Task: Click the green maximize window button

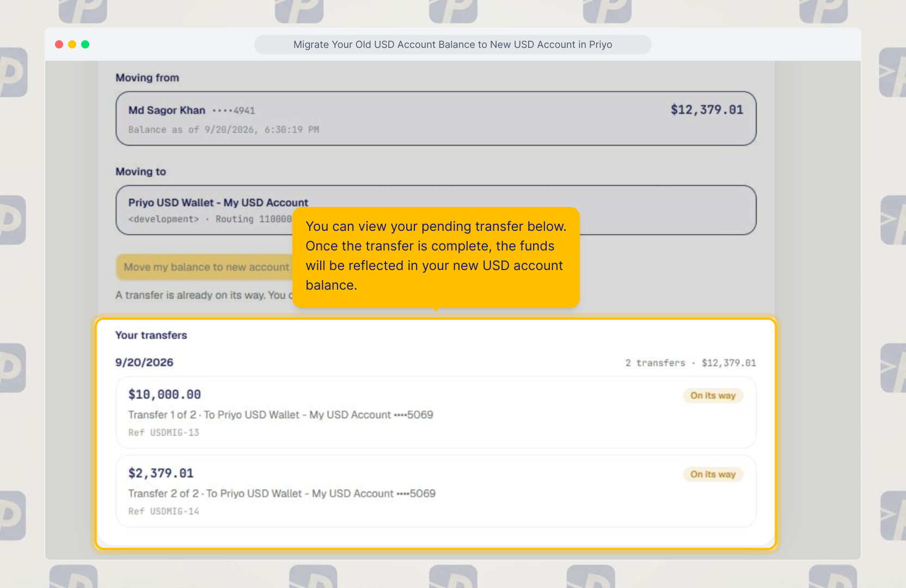Action: click(x=85, y=44)
